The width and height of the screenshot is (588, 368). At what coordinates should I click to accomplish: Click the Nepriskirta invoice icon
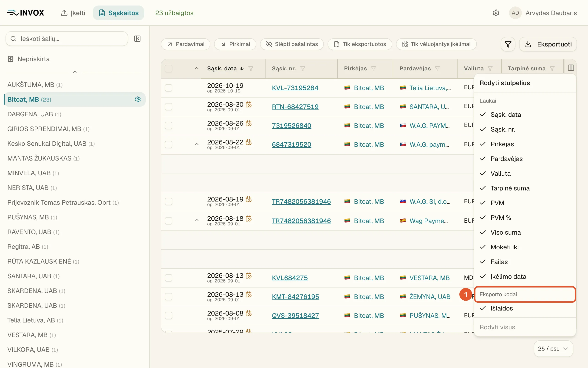coord(10,59)
